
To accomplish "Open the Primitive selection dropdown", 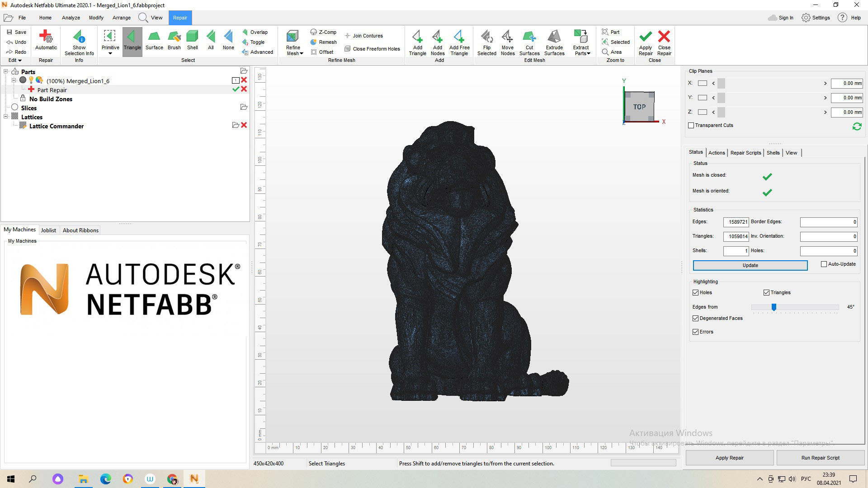I will (110, 53).
